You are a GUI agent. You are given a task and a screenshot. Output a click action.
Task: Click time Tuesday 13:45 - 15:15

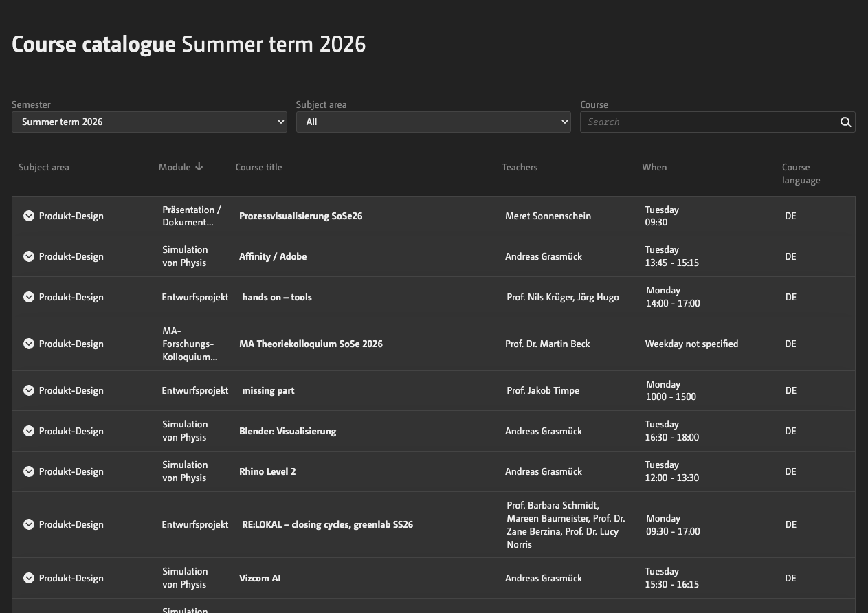pos(672,256)
